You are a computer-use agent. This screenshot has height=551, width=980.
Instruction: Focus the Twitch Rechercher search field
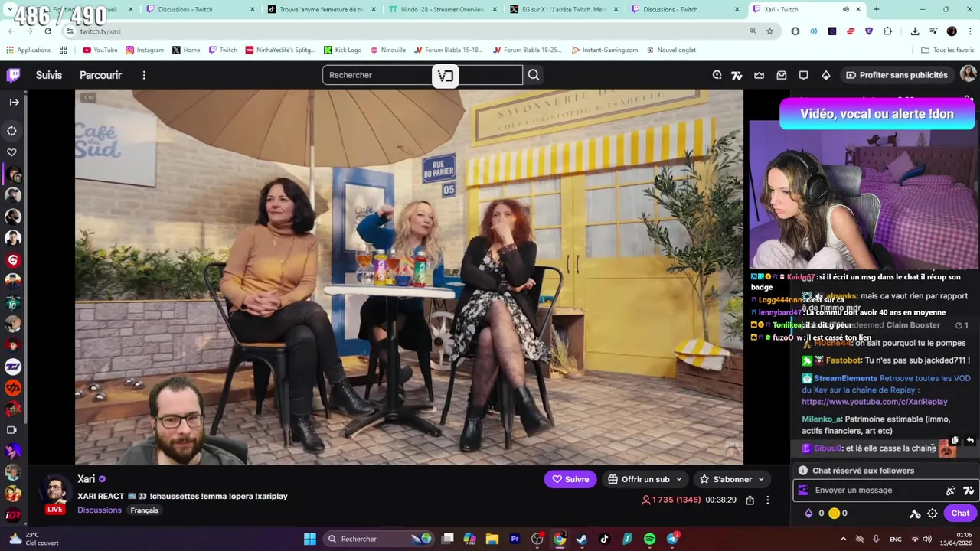(423, 75)
